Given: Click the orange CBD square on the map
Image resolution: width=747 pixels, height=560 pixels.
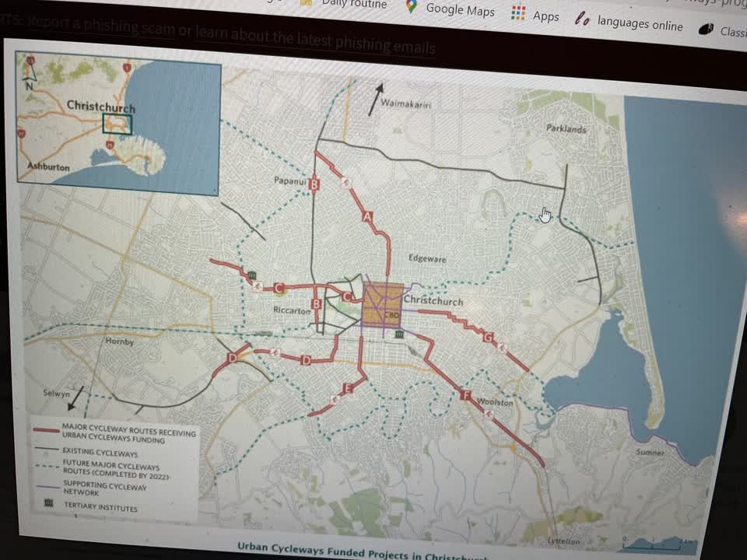Looking at the screenshot, I should [x=383, y=305].
